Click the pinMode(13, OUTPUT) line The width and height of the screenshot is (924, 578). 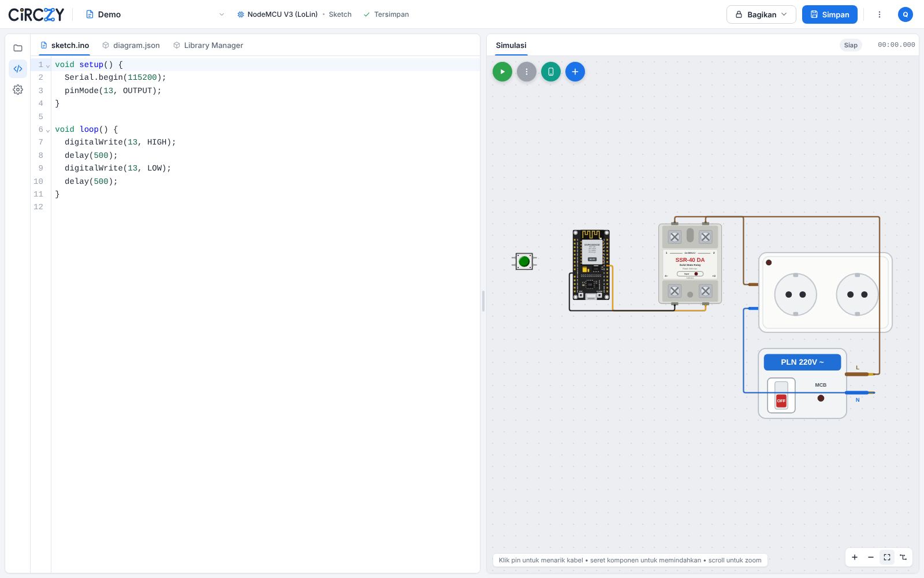click(113, 91)
